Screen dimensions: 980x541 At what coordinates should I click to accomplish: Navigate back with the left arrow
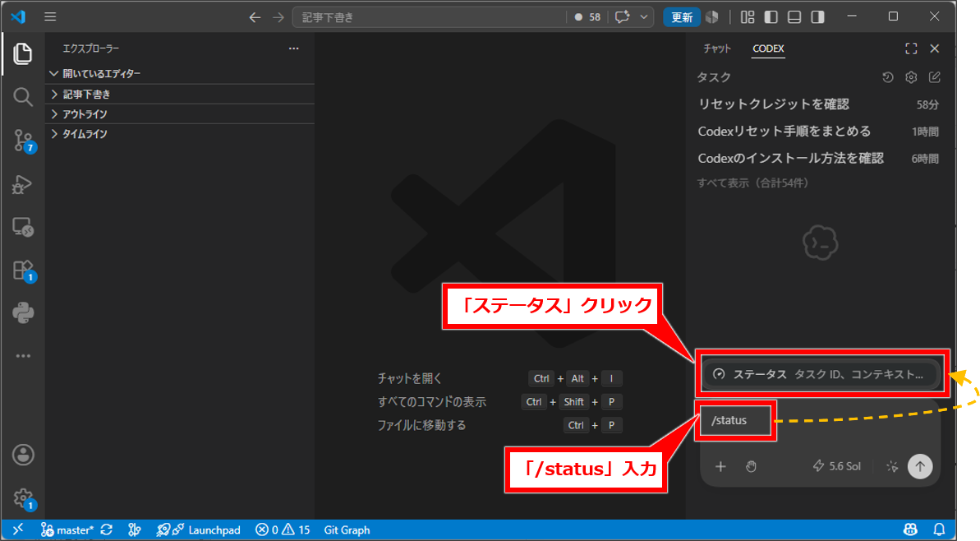coord(255,17)
